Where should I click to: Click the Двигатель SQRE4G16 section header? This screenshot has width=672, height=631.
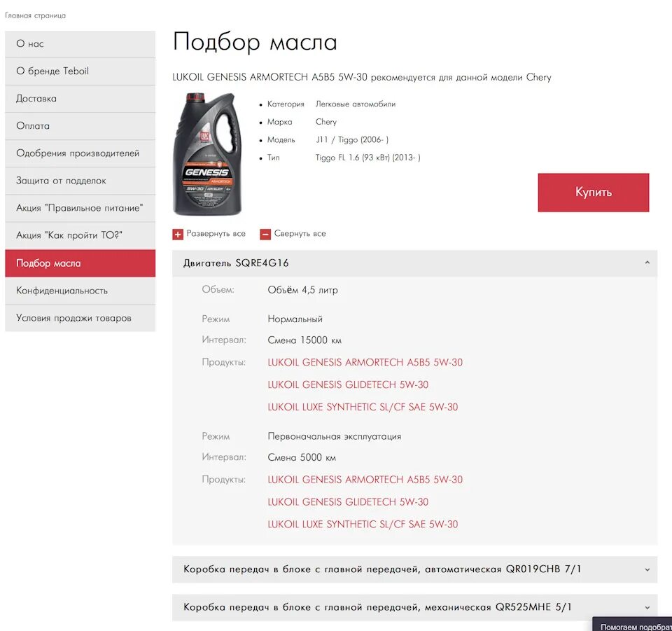(x=414, y=263)
